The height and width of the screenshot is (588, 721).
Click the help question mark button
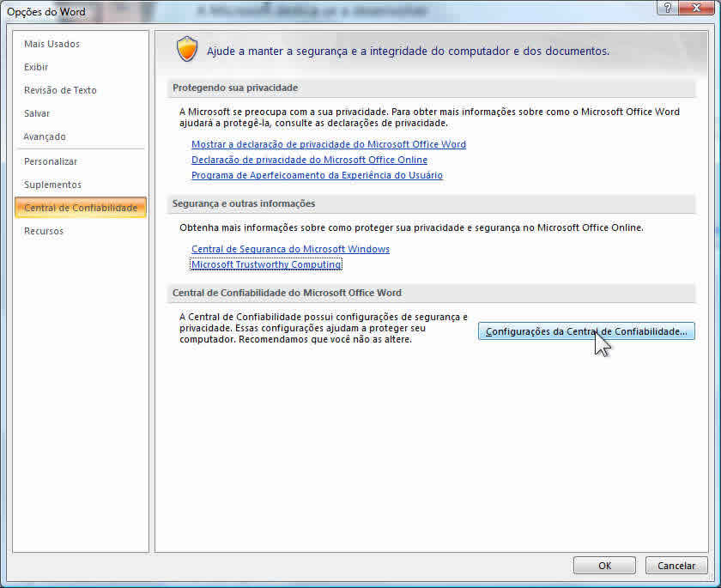coord(668,8)
